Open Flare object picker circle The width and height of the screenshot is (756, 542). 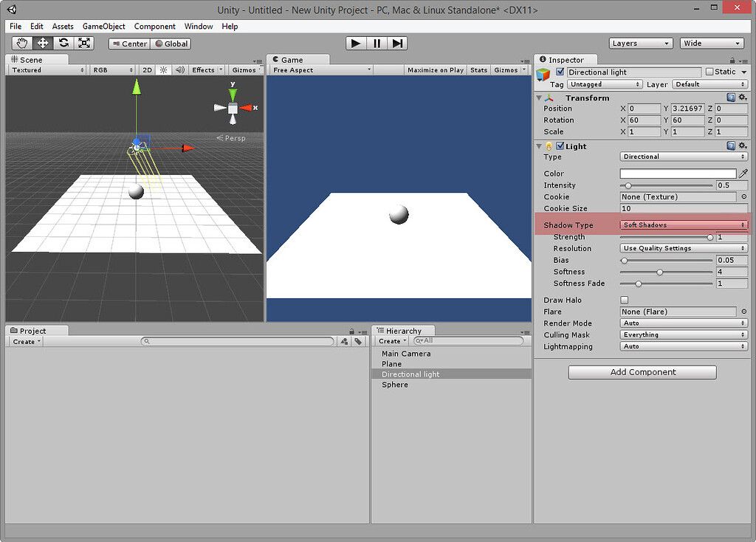743,312
